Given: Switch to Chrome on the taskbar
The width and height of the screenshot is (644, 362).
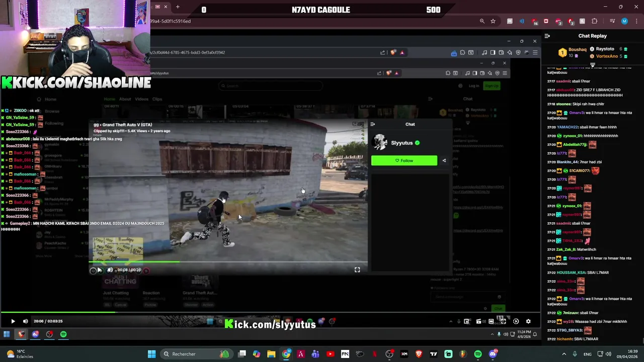Looking at the screenshot, I should point(286,354).
